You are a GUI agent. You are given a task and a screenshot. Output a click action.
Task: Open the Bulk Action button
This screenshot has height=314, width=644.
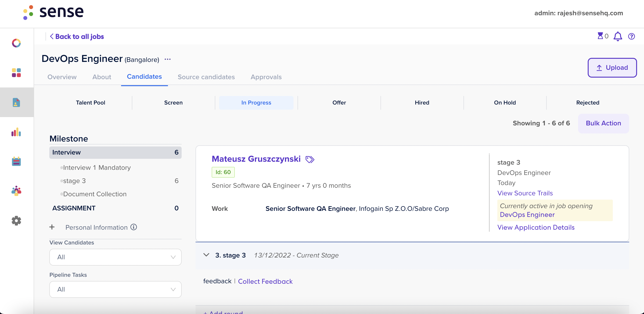(x=603, y=123)
